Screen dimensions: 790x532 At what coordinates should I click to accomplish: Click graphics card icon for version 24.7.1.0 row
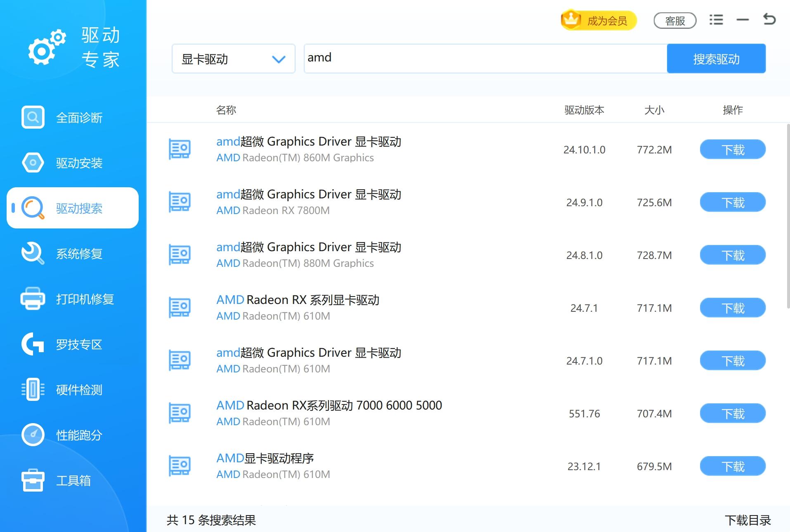click(x=180, y=360)
